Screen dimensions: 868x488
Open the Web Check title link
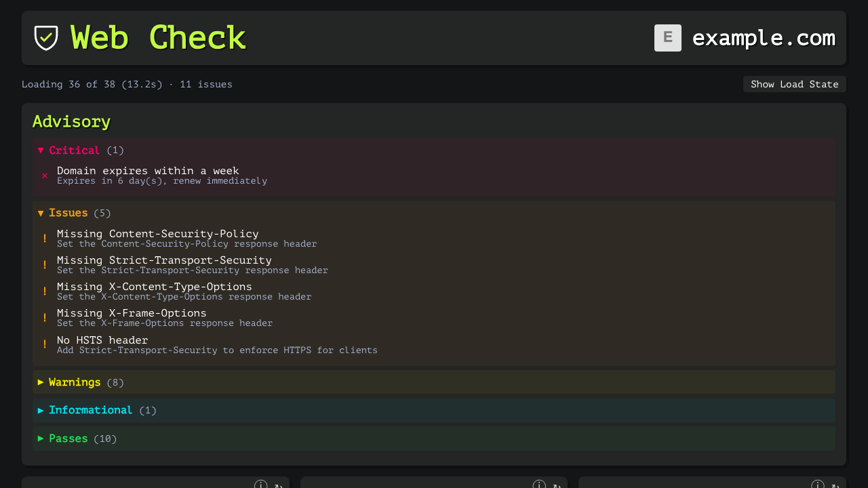tap(158, 38)
